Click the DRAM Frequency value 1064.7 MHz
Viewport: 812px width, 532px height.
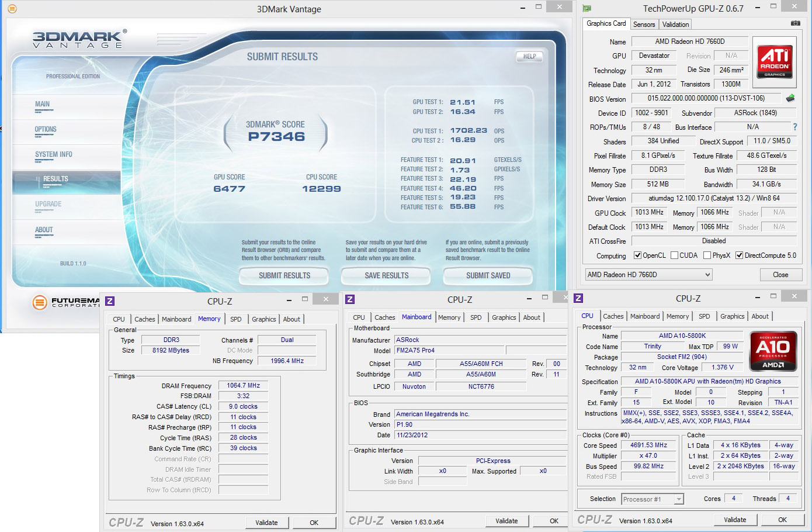[x=243, y=386]
